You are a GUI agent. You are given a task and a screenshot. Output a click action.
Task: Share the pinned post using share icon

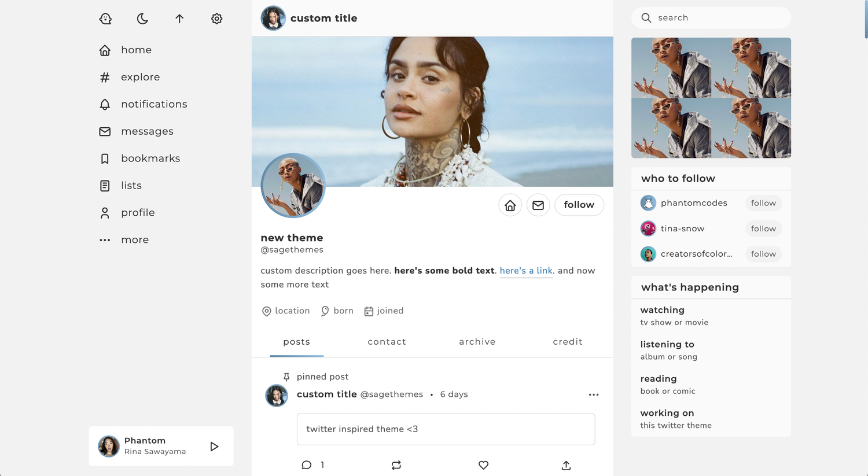pos(566,465)
